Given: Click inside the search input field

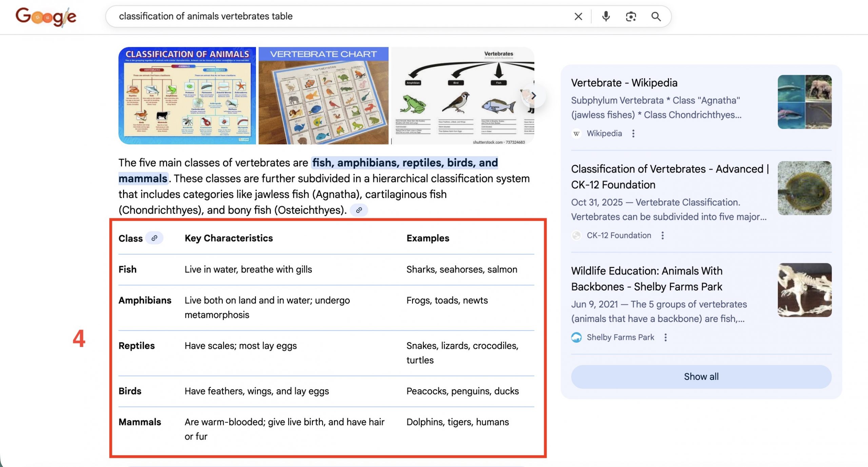Looking at the screenshot, I should pyautogui.click(x=339, y=16).
